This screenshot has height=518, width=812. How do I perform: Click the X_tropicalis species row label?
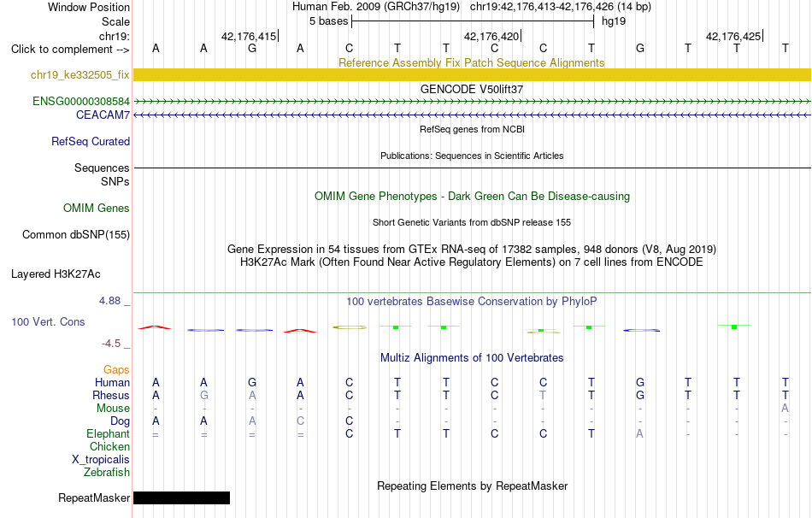coord(101,460)
